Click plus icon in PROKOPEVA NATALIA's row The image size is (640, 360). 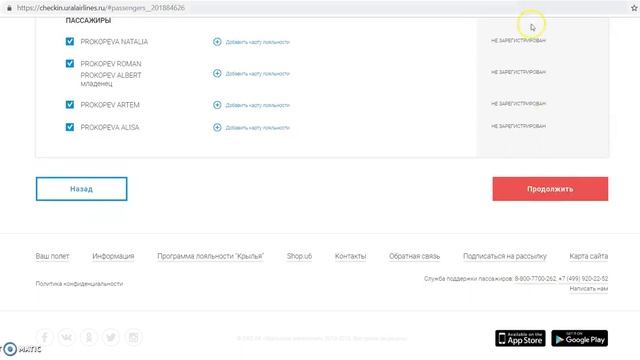217,42
